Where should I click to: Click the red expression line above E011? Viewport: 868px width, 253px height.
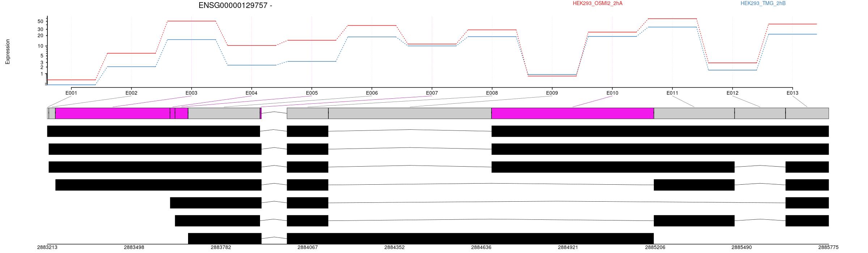[672, 18]
